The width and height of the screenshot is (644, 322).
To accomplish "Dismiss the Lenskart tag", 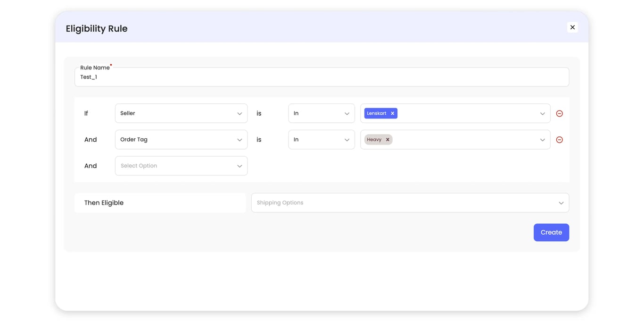I will pyautogui.click(x=392, y=113).
